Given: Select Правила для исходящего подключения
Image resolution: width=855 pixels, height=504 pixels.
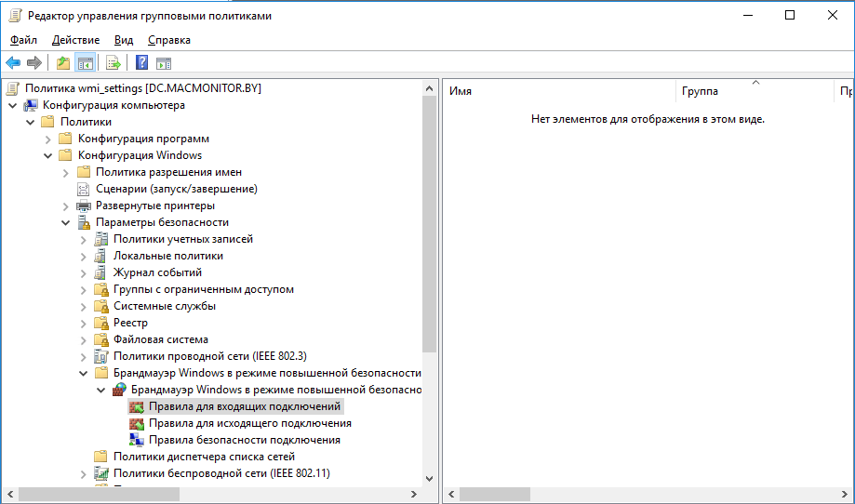Looking at the screenshot, I should coord(250,423).
